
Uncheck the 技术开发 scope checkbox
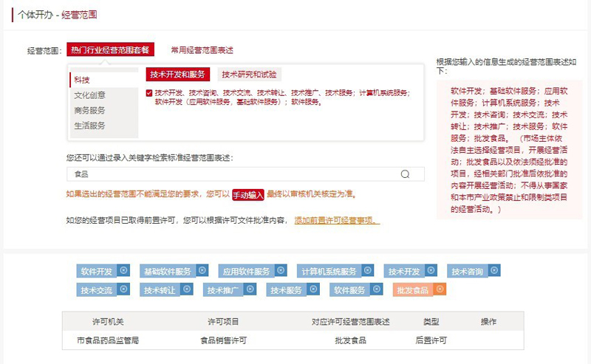149,93
